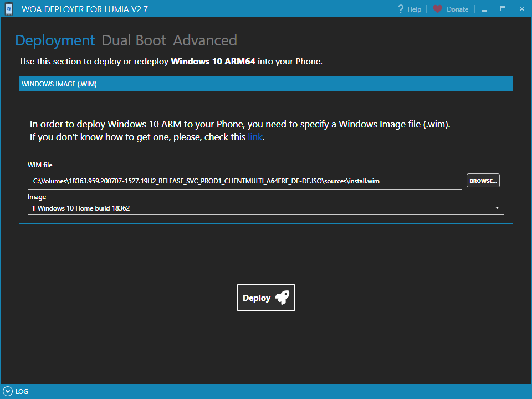Follow the 'link' hyperlink for WIM help
Viewport: 532px width, 399px height.
255,137
